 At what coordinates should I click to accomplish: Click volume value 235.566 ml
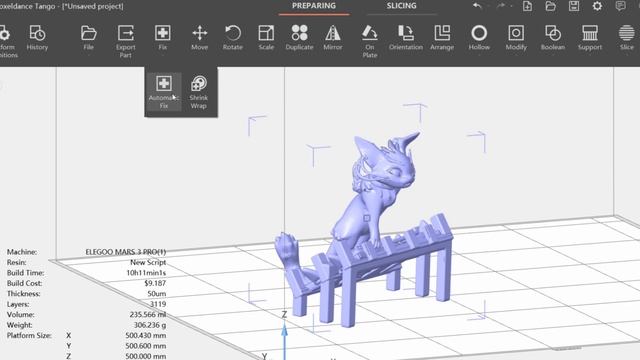[x=148, y=315]
